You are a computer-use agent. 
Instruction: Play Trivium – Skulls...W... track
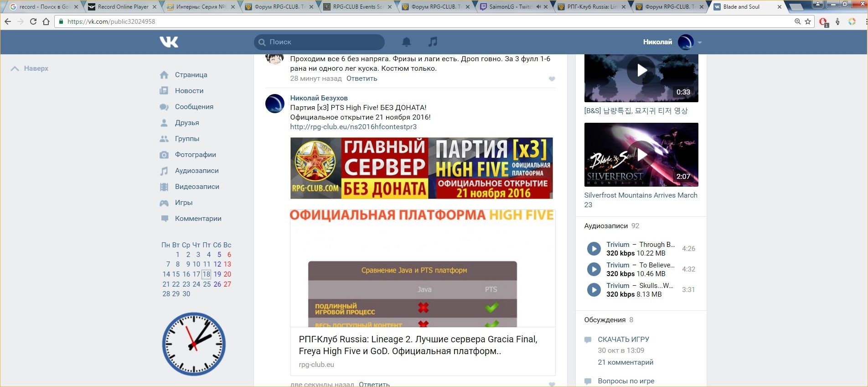(x=594, y=290)
